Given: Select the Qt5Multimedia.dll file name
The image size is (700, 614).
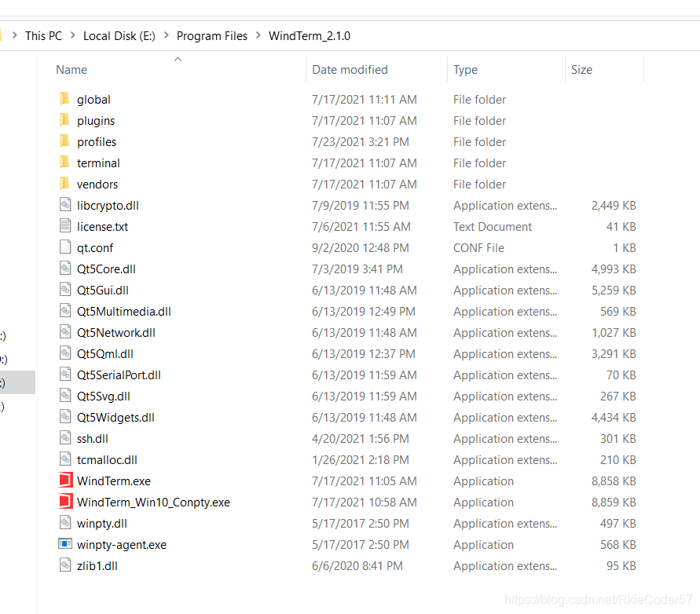Looking at the screenshot, I should click(x=123, y=312).
